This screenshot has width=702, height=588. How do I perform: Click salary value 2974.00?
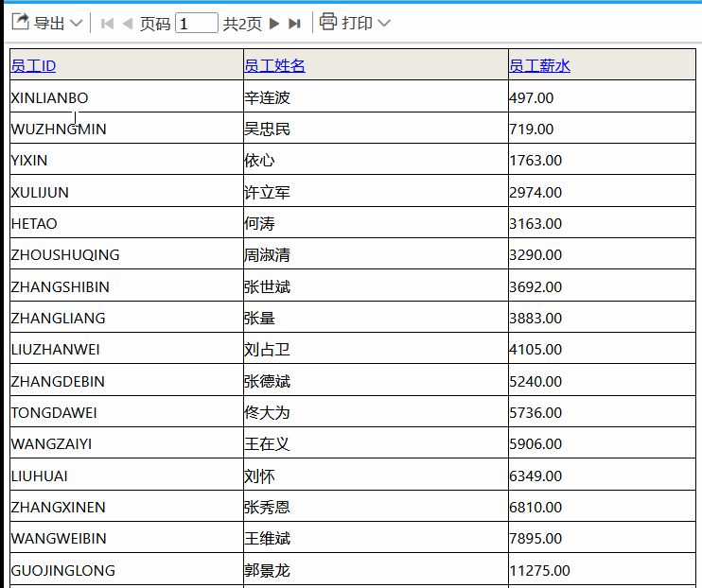(x=535, y=193)
